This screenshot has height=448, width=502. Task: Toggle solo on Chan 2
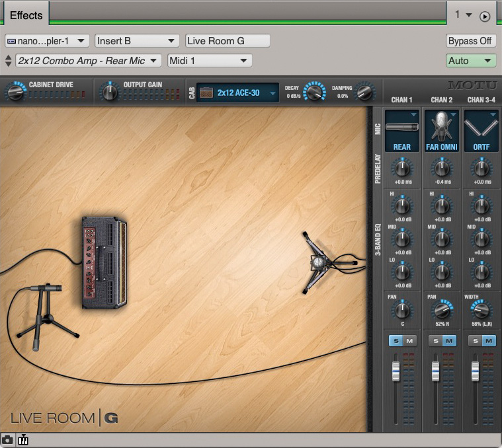click(436, 341)
